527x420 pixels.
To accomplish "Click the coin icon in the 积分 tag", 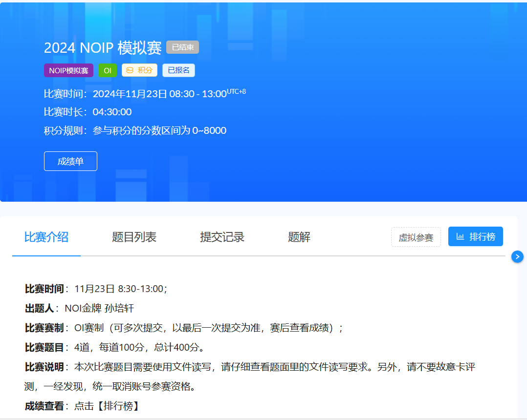I will click(130, 70).
